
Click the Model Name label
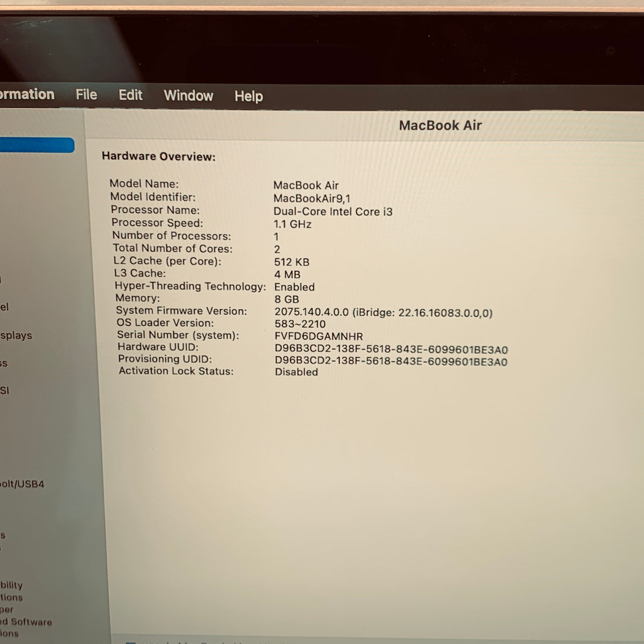(x=144, y=184)
